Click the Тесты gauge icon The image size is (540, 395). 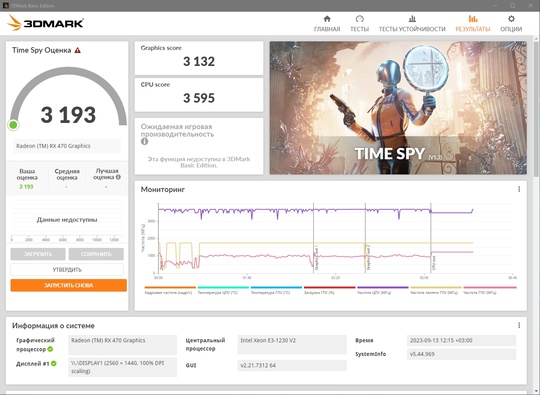(x=360, y=19)
